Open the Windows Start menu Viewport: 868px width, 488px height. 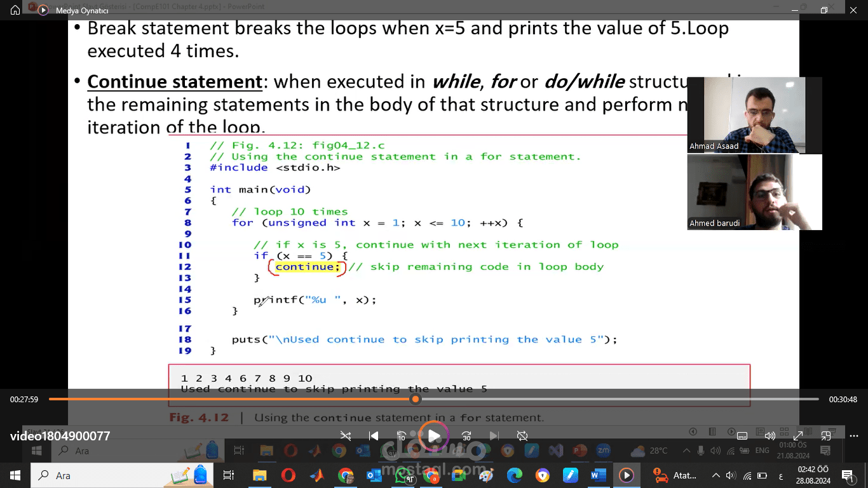[x=15, y=475]
